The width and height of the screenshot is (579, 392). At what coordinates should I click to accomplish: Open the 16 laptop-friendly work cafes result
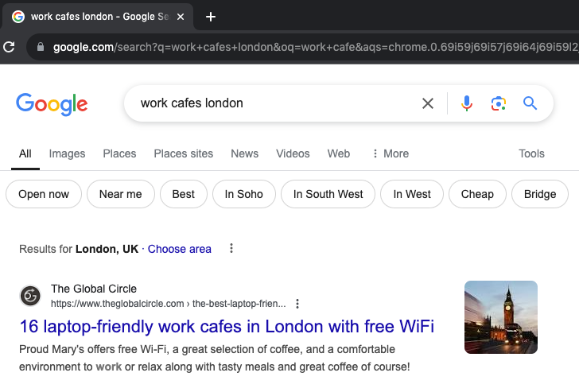point(227,327)
